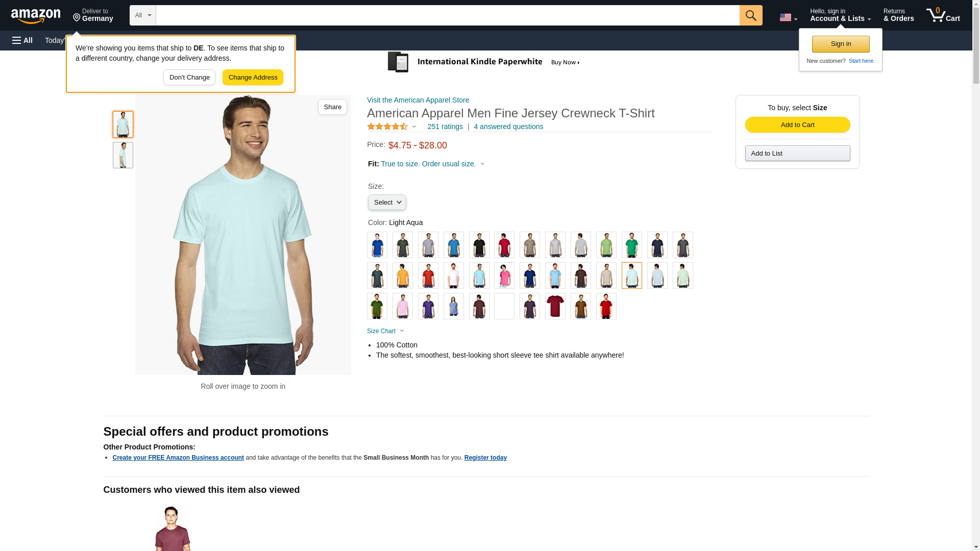Open the All hamburger menu

tap(22, 40)
